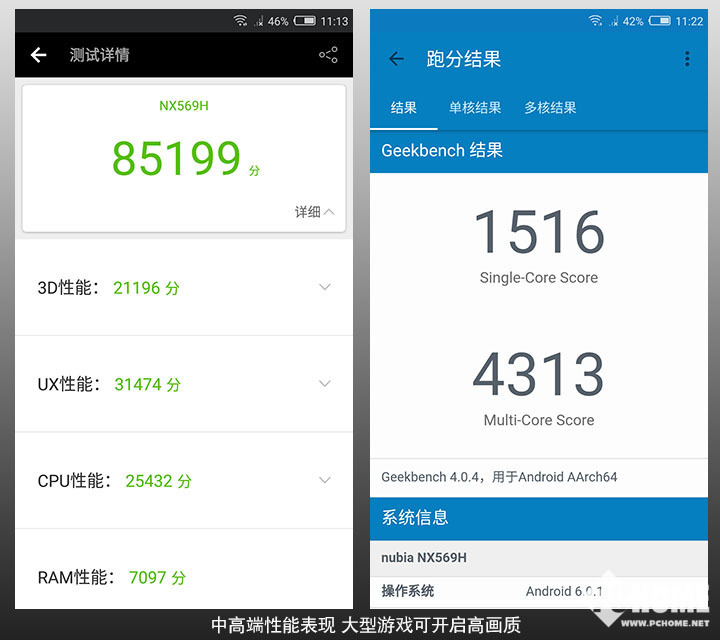Image resolution: width=720 pixels, height=640 pixels.
Task: Tap the RAM性能 7097 score row
Action: coord(184,569)
